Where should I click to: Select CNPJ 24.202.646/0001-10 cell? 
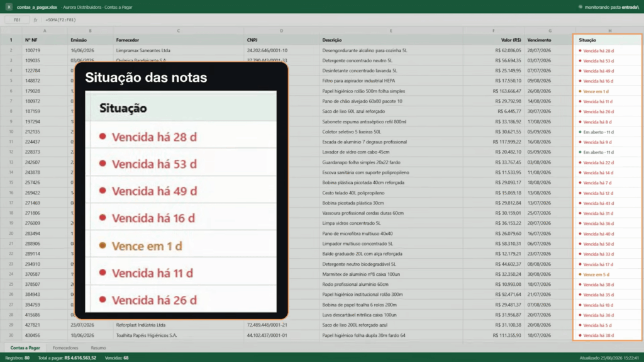click(x=281, y=50)
